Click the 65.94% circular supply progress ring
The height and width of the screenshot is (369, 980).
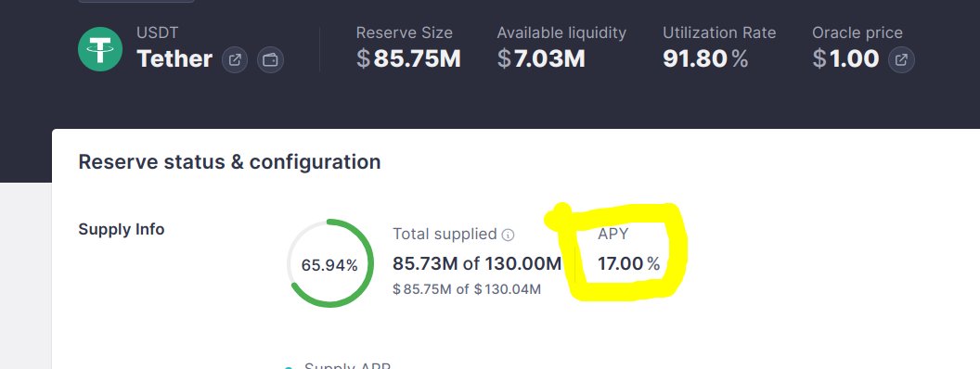click(330, 263)
